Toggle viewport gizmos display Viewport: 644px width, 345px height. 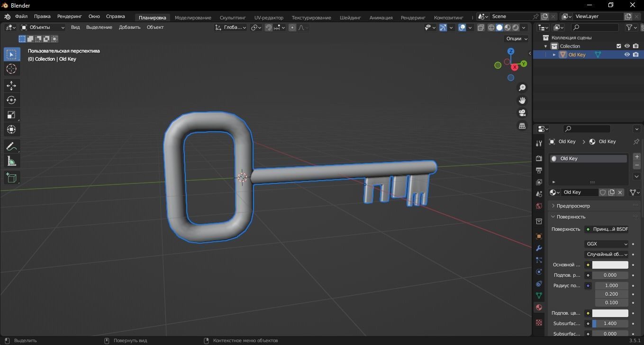443,27
